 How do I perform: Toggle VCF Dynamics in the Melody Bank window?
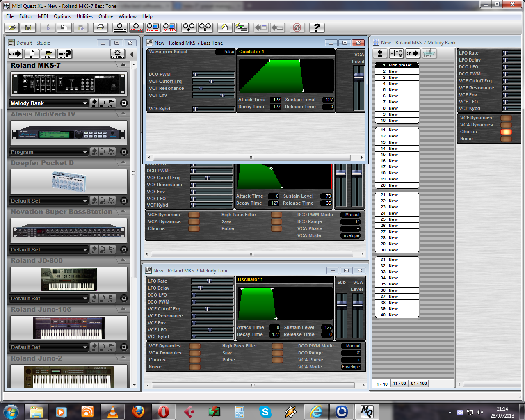coord(507,118)
